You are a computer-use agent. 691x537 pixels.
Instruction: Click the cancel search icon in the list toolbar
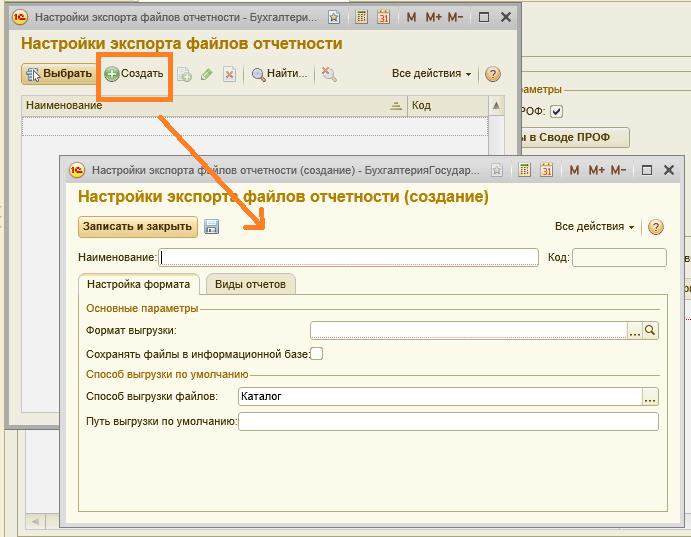coord(329,74)
